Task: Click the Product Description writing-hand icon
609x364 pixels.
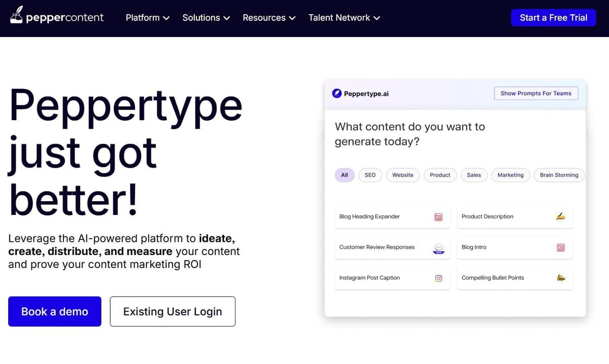Action: [x=560, y=216]
